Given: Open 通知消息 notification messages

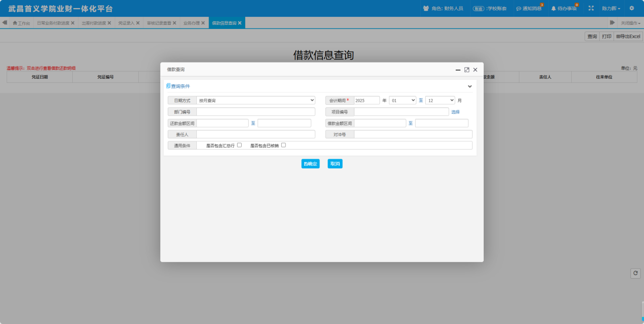Looking at the screenshot, I should point(529,9).
